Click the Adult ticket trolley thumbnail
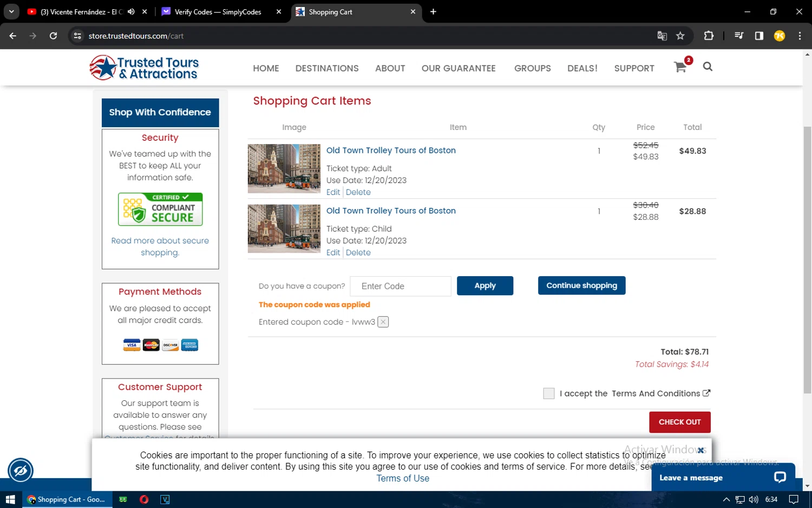 (284, 168)
